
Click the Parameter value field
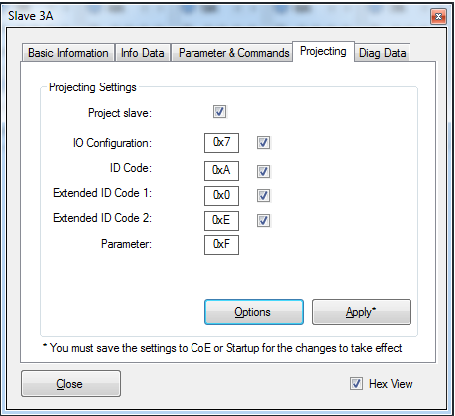point(221,245)
